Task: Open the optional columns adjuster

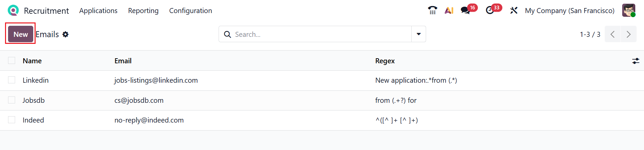Action: (x=636, y=61)
